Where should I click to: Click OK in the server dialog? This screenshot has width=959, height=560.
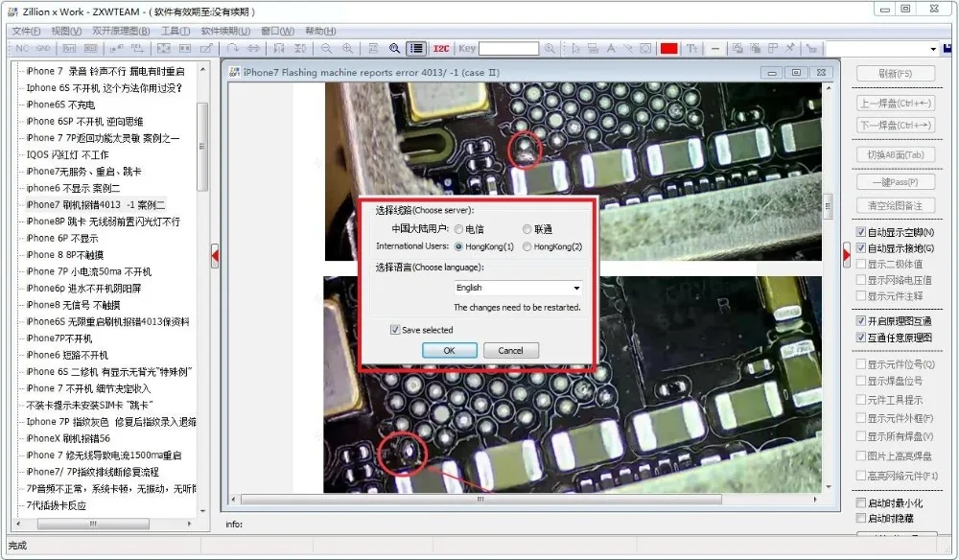click(450, 350)
